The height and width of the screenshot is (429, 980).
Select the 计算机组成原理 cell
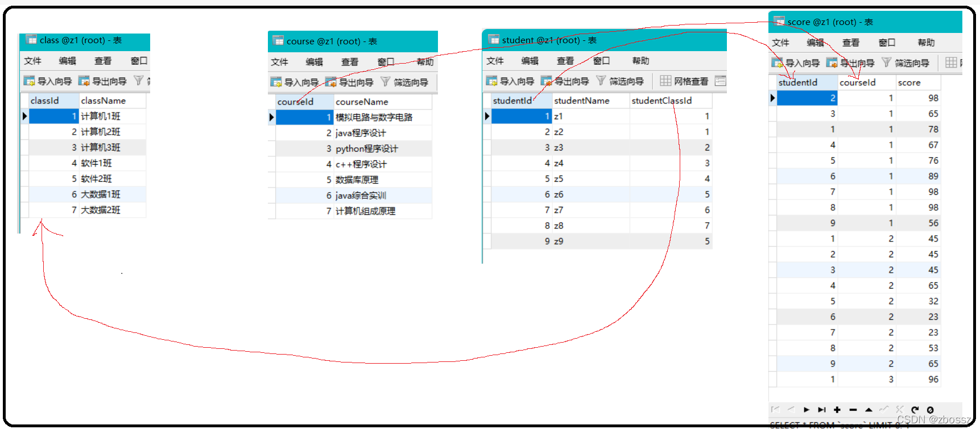point(382,211)
